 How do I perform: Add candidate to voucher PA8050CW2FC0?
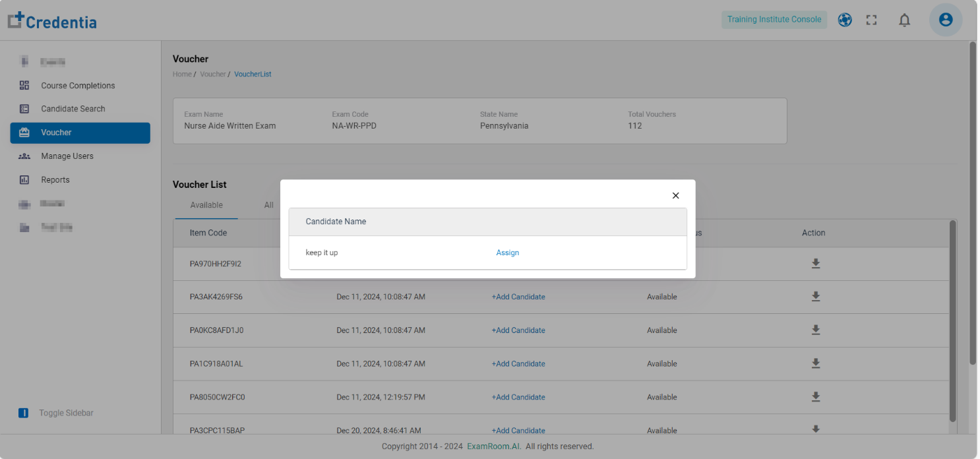pyautogui.click(x=518, y=397)
